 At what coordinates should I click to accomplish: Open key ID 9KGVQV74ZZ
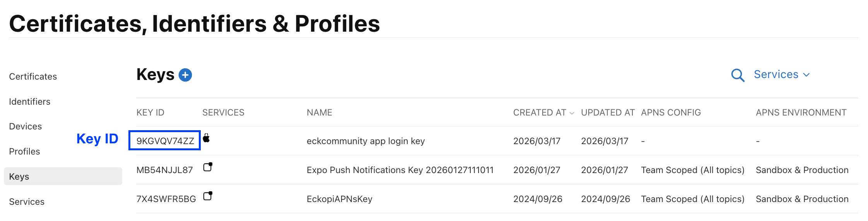point(165,141)
